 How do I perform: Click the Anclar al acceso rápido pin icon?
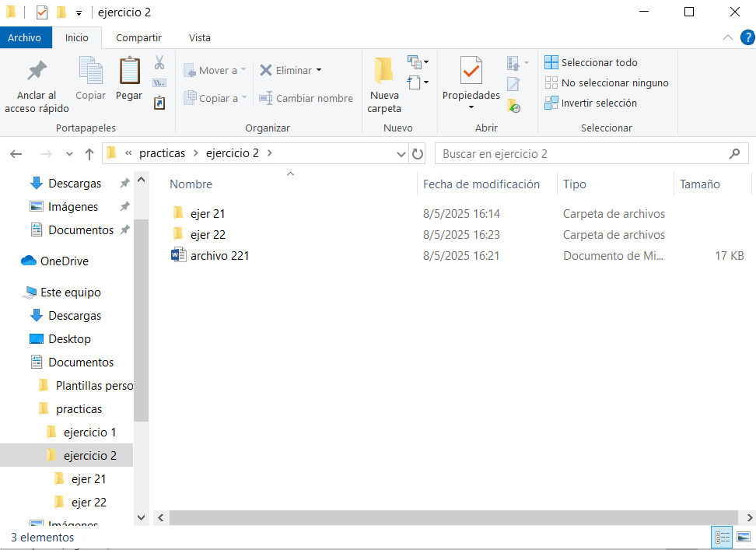tap(37, 72)
